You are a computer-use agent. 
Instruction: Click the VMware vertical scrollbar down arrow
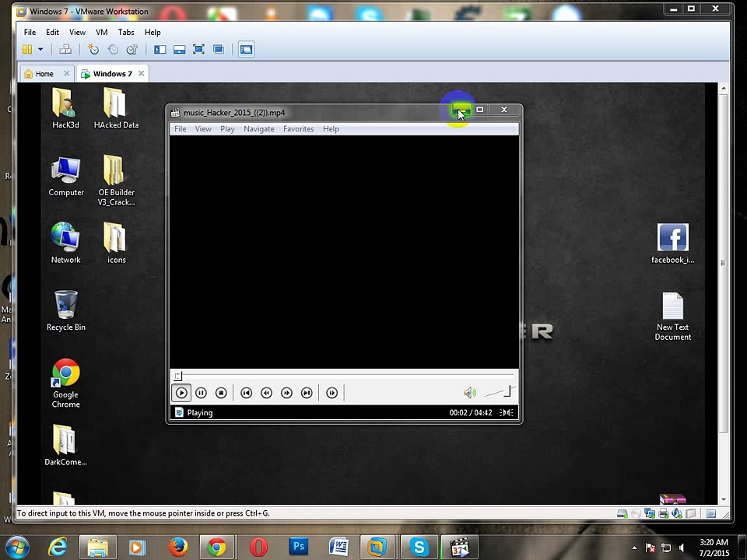724,499
